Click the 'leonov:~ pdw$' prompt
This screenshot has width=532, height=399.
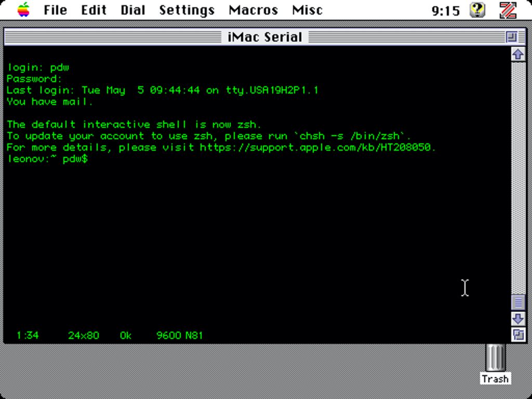click(47, 159)
